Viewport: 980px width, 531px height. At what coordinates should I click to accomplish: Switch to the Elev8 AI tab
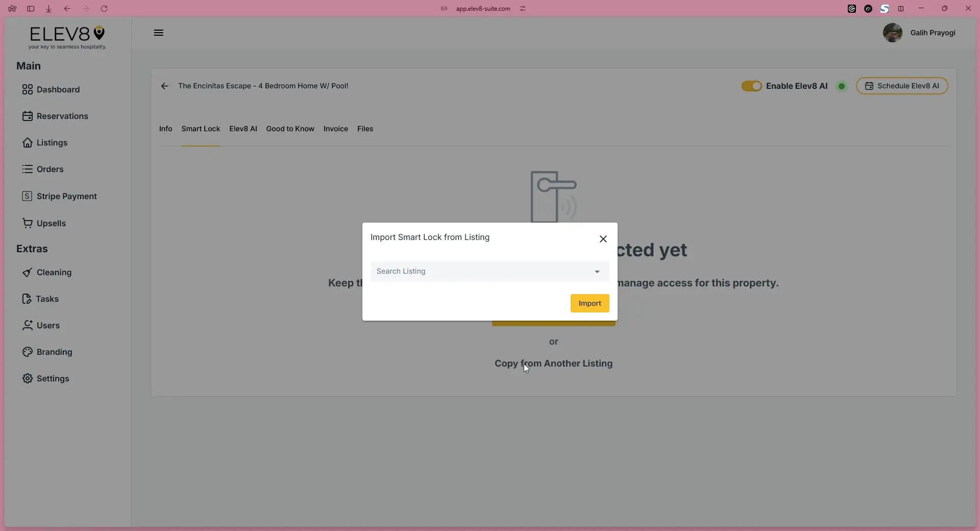pos(243,129)
